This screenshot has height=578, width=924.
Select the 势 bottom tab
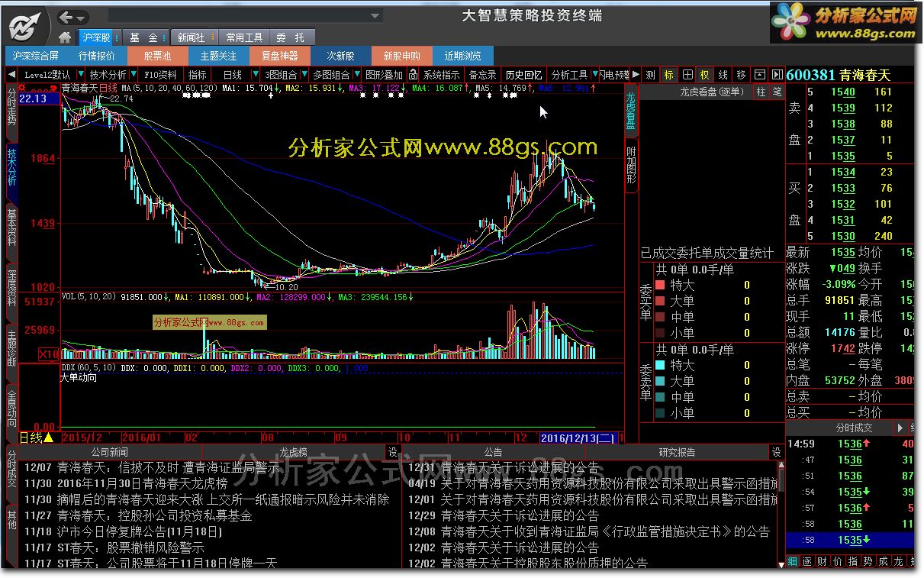tap(869, 561)
